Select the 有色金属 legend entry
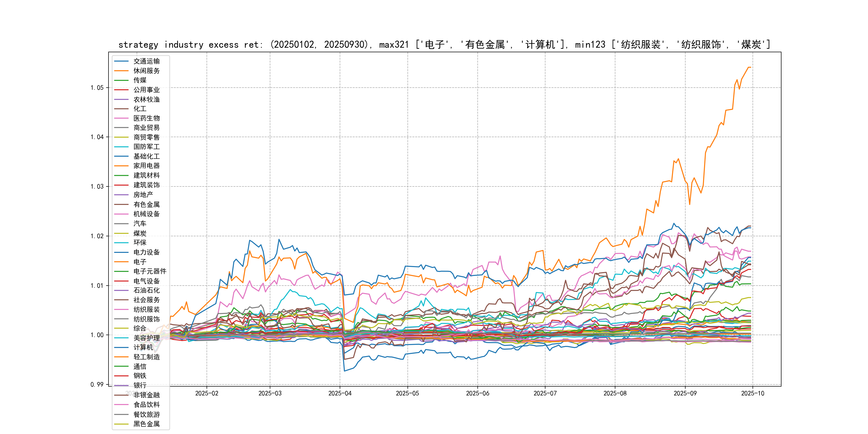Viewport: 868px width, 434px height. (146, 204)
